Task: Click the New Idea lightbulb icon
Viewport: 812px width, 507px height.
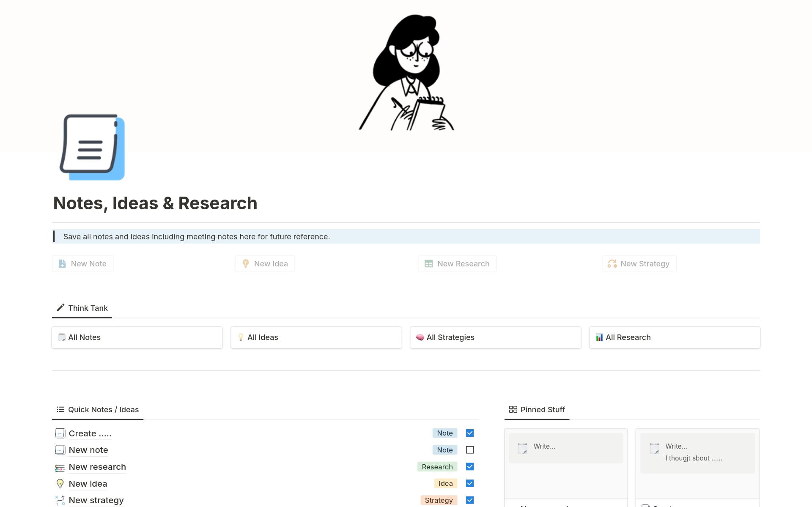Action: (x=245, y=263)
